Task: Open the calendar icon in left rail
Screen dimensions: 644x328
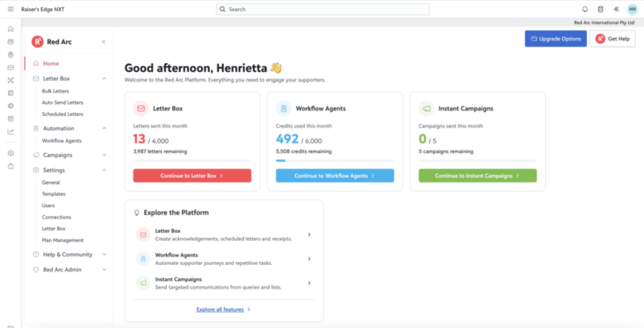Action: (x=10, y=118)
